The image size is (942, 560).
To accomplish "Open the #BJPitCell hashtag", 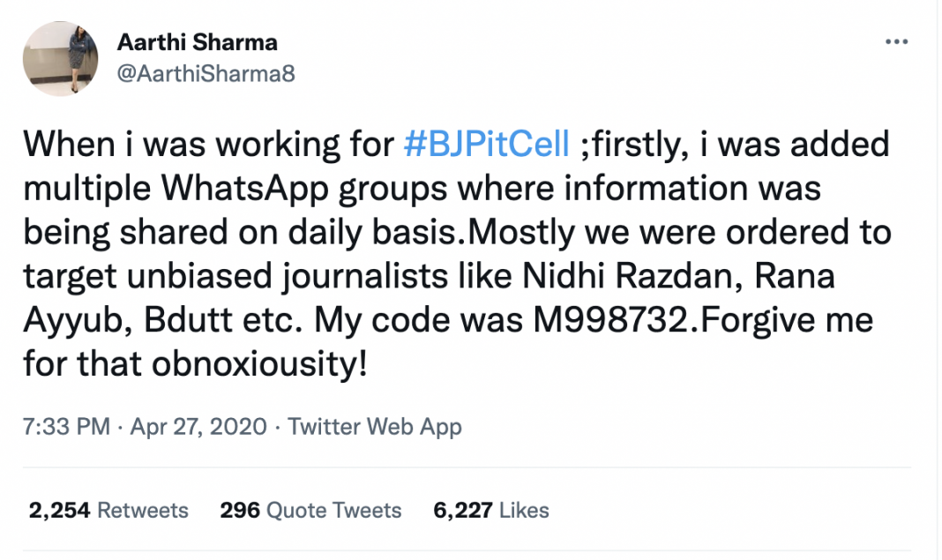I will click(x=486, y=144).
